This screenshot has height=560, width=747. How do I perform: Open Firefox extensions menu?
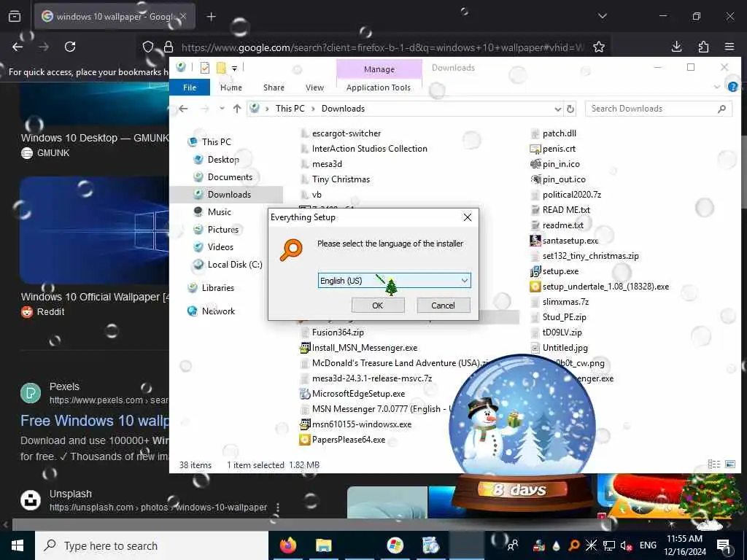tap(703, 47)
